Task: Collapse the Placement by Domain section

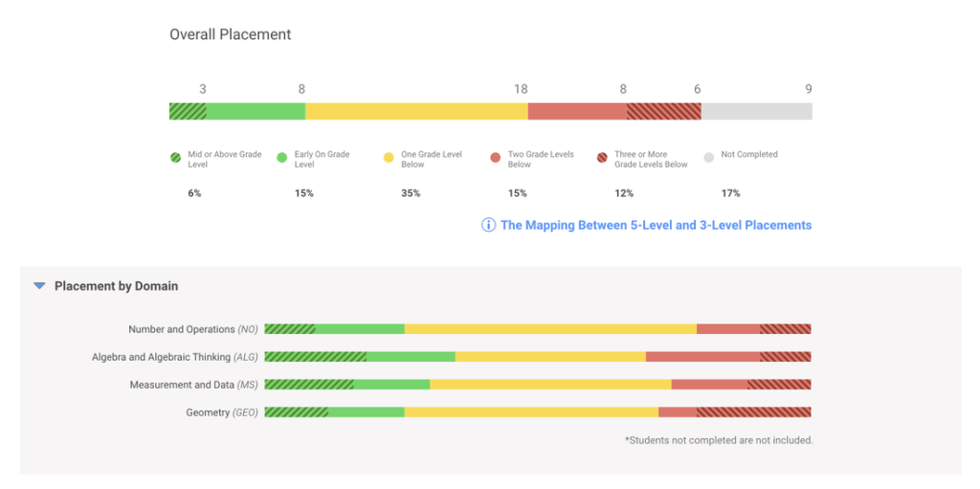Action: tap(39, 286)
